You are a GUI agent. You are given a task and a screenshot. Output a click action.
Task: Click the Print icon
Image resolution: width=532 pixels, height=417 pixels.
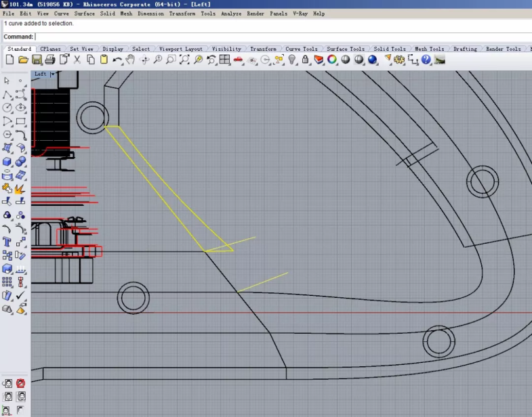[x=50, y=60]
